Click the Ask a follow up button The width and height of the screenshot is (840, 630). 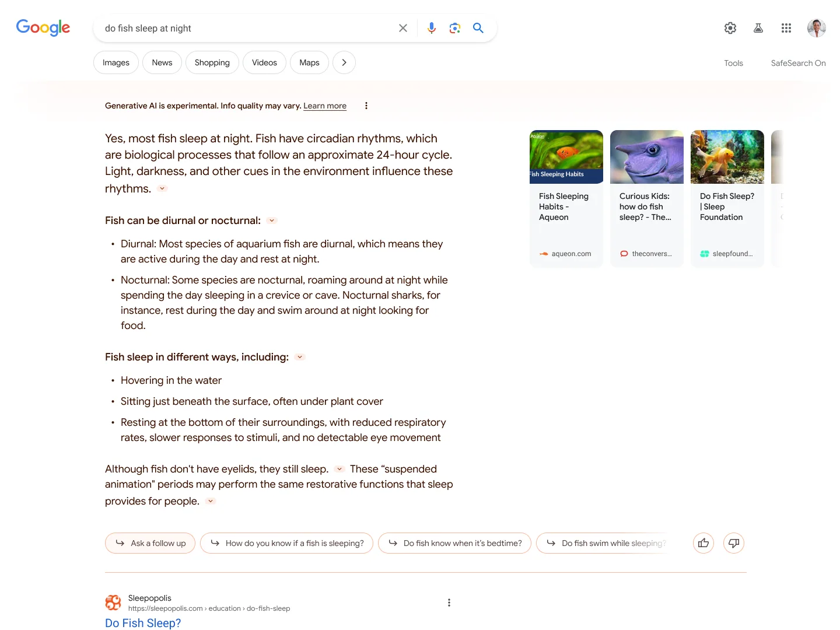150,543
